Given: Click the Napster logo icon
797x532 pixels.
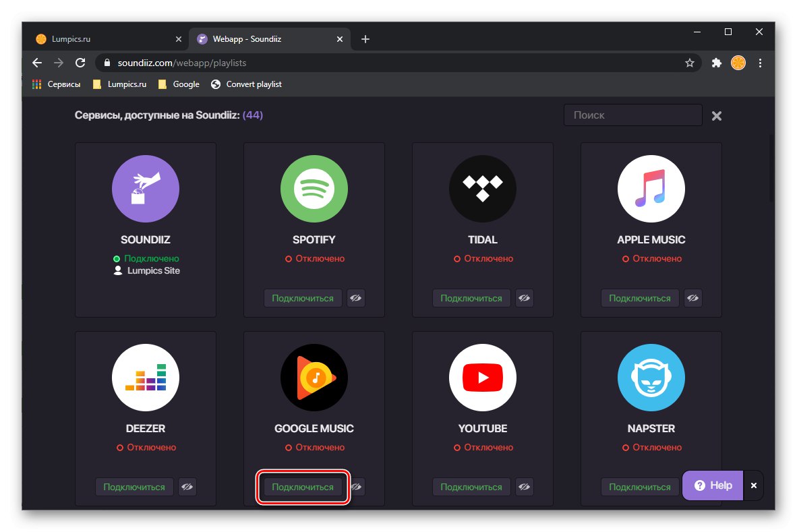Looking at the screenshot, I should coord(651,378).
